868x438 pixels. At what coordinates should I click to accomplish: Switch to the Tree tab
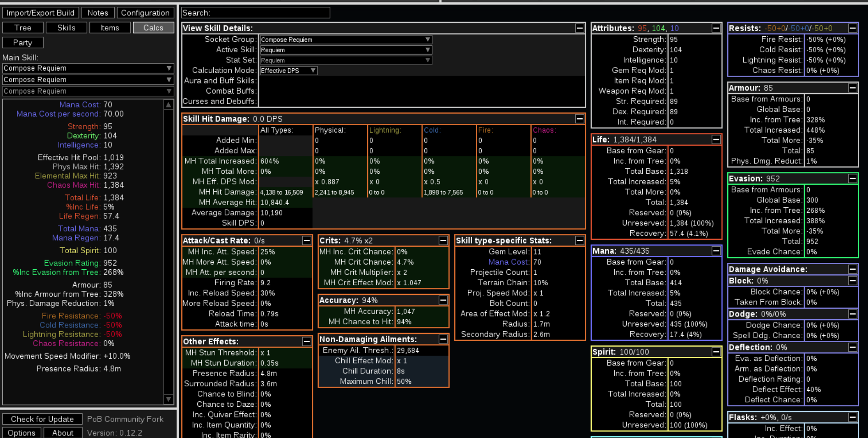click(23, 28)
